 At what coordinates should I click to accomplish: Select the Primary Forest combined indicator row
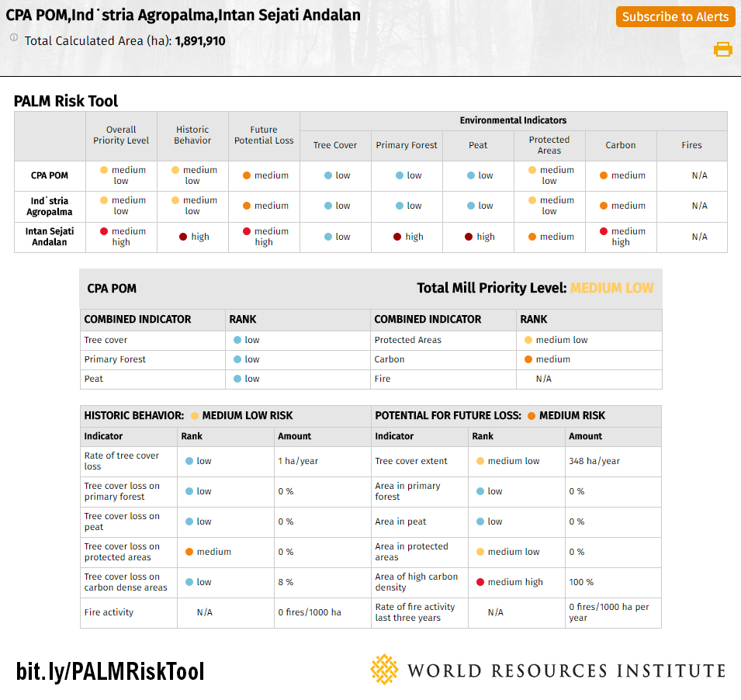(225, 359)
